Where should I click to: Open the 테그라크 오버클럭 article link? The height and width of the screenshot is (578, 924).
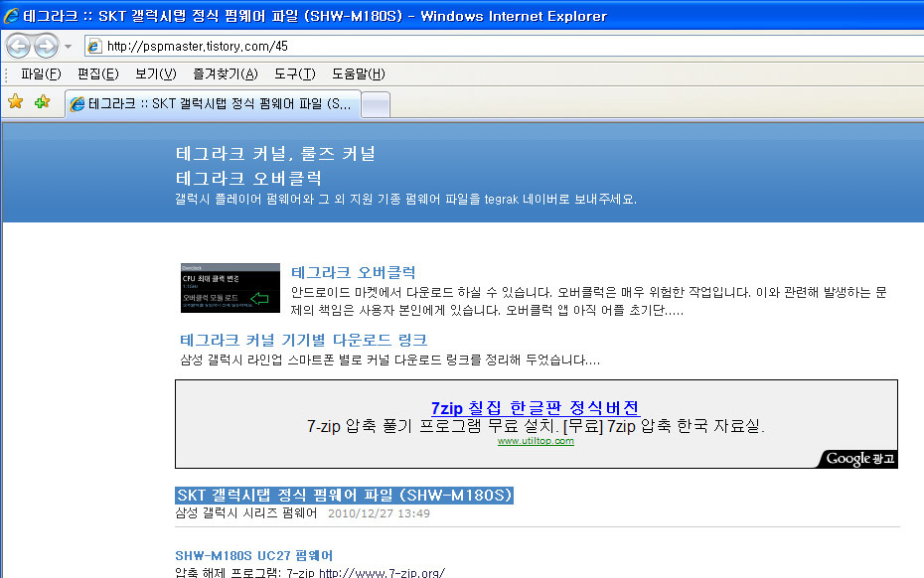[353, 272]
